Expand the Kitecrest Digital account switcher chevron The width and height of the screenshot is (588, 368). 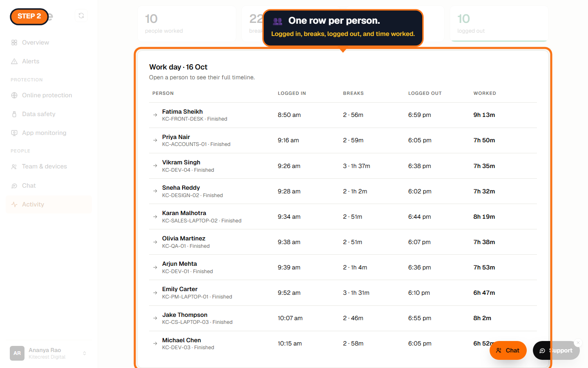85,353
